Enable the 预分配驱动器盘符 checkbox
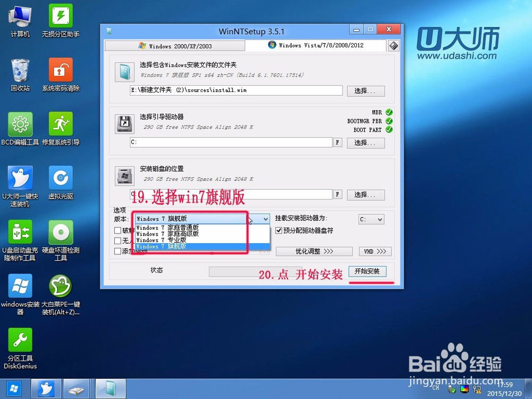 [279, 230]
